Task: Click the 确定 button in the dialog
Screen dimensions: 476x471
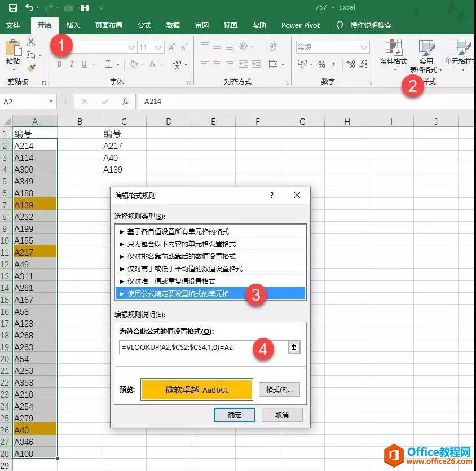Action: (x=235, y=414)
